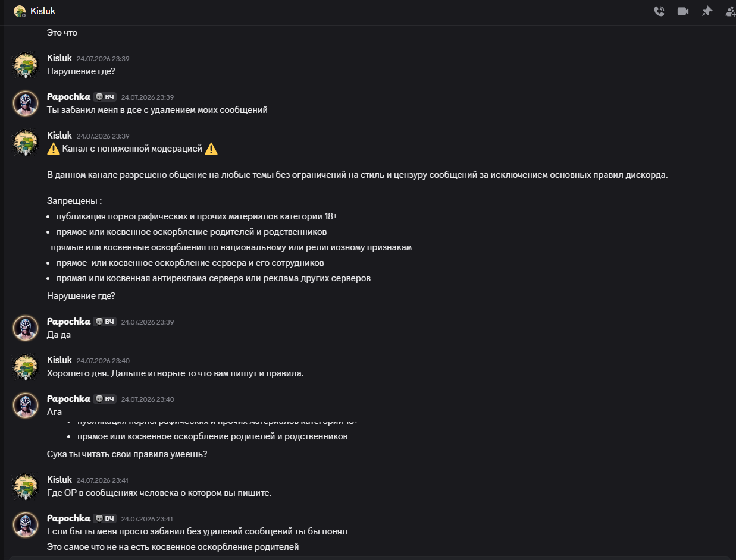Start a voice call with Kisluk
Viewport: 736px width, 560px height.
659,11
